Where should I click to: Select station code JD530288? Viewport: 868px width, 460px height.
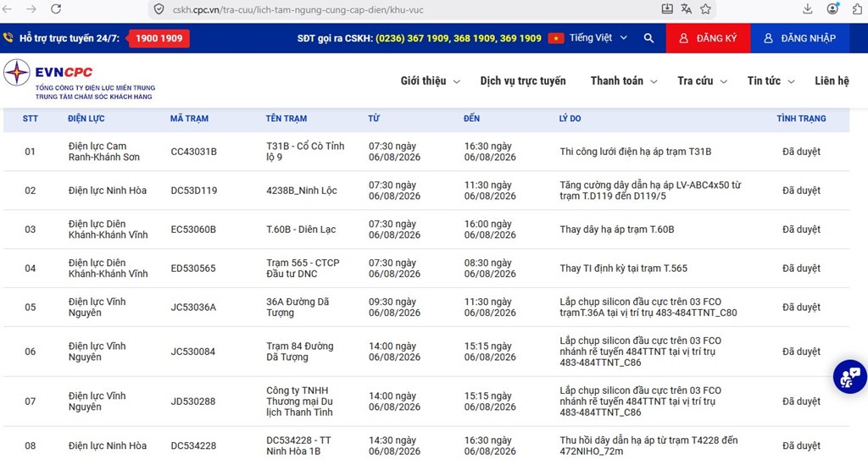pyautogui.click(x=192, y=402)
